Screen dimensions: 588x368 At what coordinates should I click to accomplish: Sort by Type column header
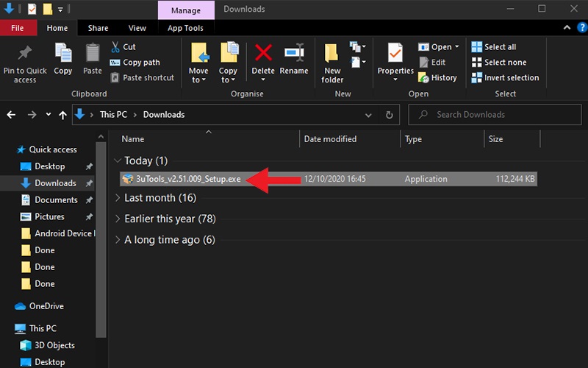tap(413, 139)
